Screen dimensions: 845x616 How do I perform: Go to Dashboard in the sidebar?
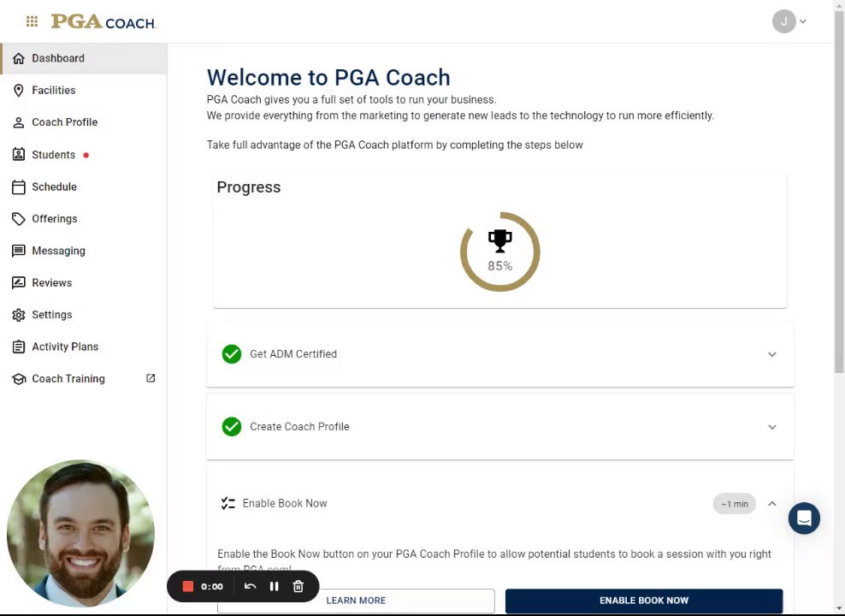pos(84,58)
